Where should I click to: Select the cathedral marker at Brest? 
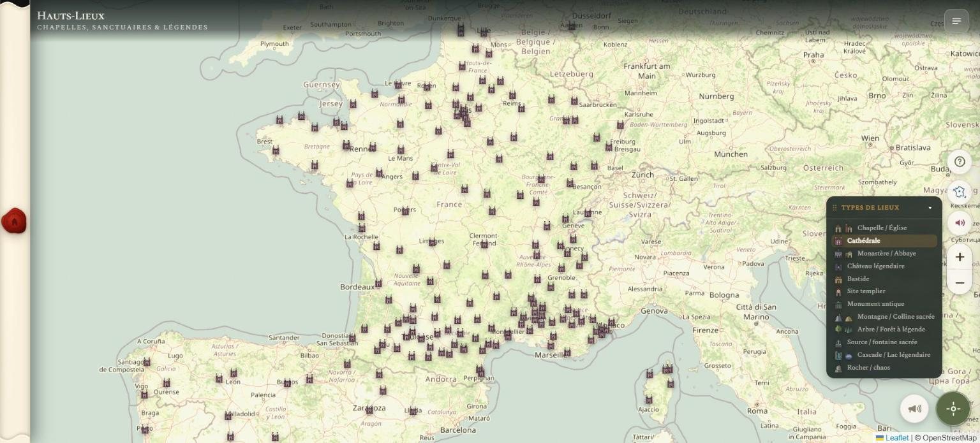point(276,150)
